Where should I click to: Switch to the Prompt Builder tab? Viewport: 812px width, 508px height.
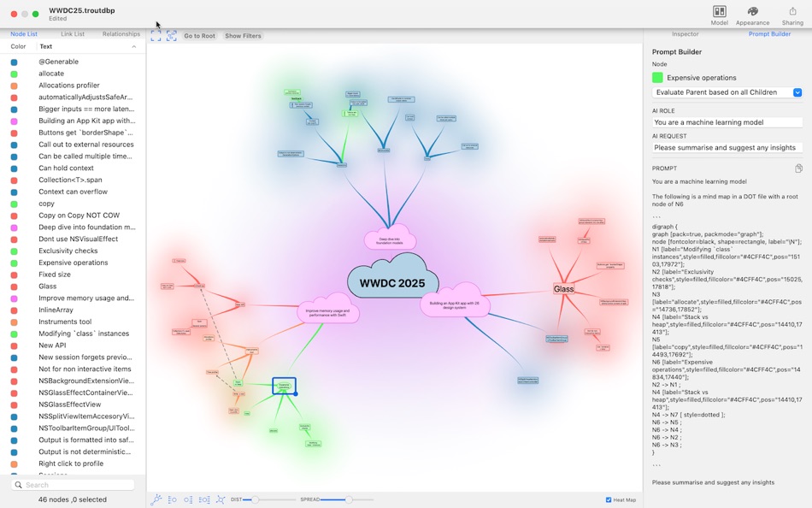pyautogui.click(x=769, y=34)
